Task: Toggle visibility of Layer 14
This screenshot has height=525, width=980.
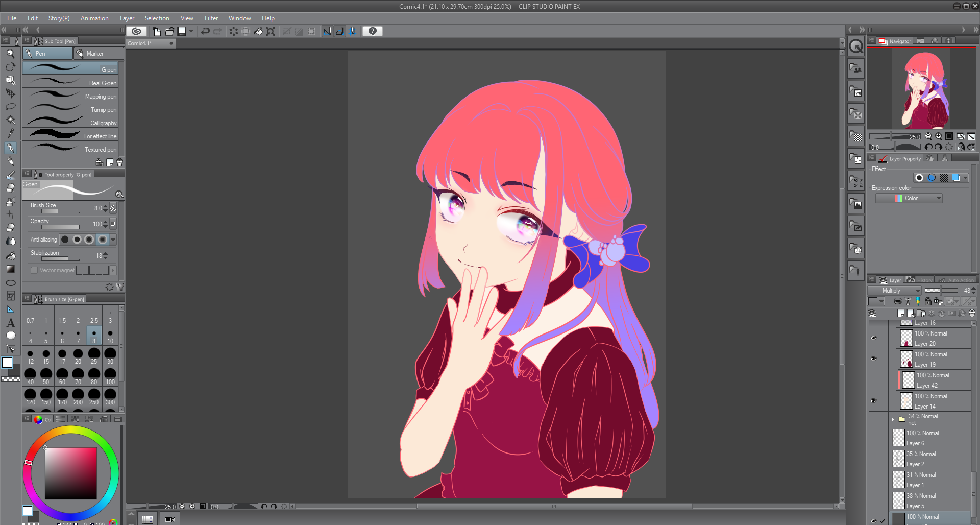Action: (x=873, y=401)
